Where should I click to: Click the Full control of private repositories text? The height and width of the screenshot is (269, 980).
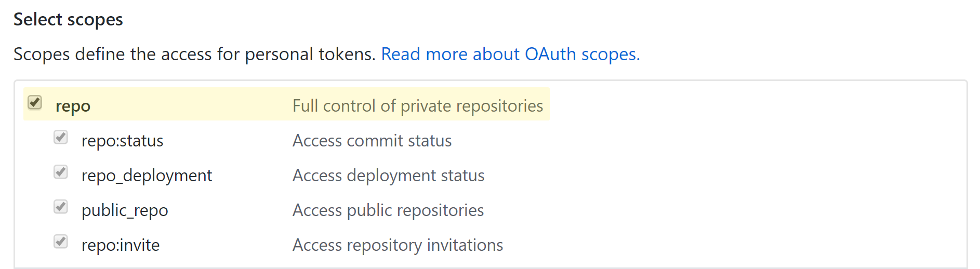tap(417, 106)
